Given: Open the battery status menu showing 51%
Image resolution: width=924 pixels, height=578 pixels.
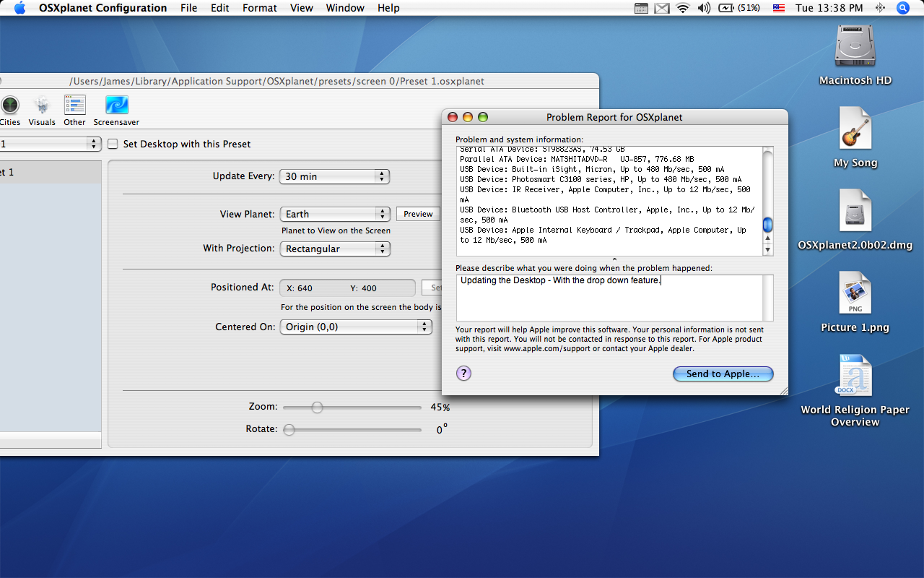Looking at the screenshot, I should (x=739, y=8).
